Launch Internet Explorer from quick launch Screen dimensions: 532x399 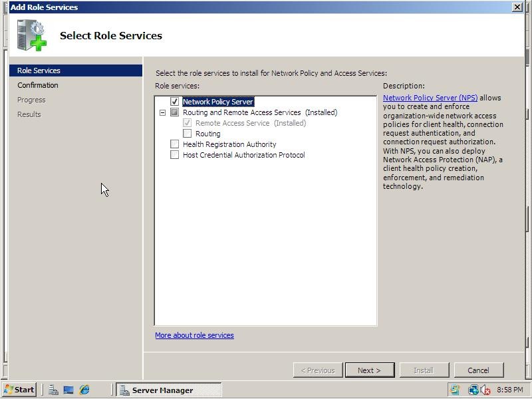(84, 390)
